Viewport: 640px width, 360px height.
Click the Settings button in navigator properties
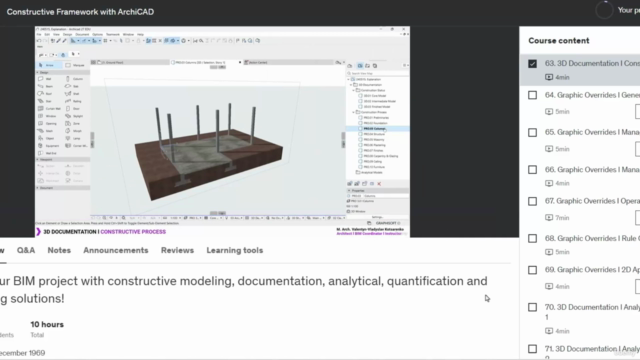tap(377, 217)
